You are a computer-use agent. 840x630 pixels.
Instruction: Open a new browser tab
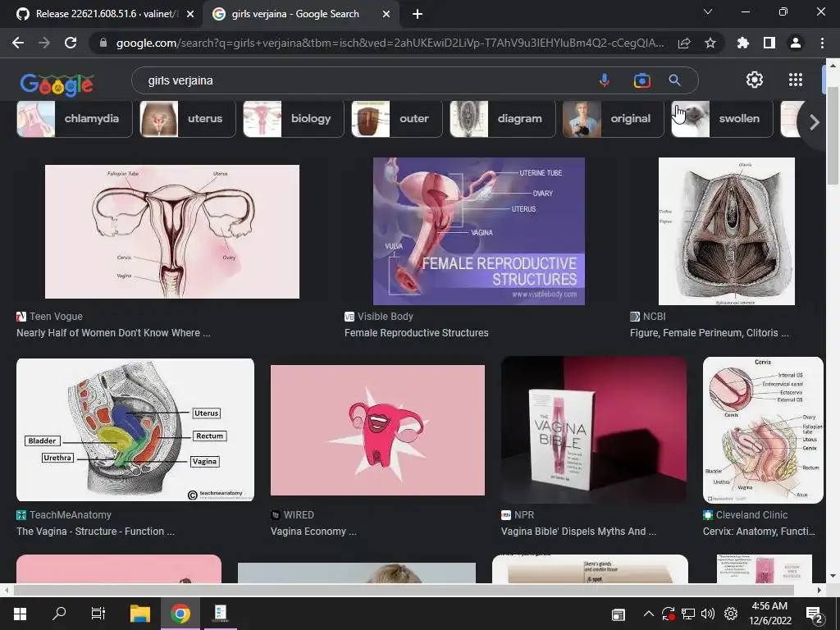coord(418,14)
